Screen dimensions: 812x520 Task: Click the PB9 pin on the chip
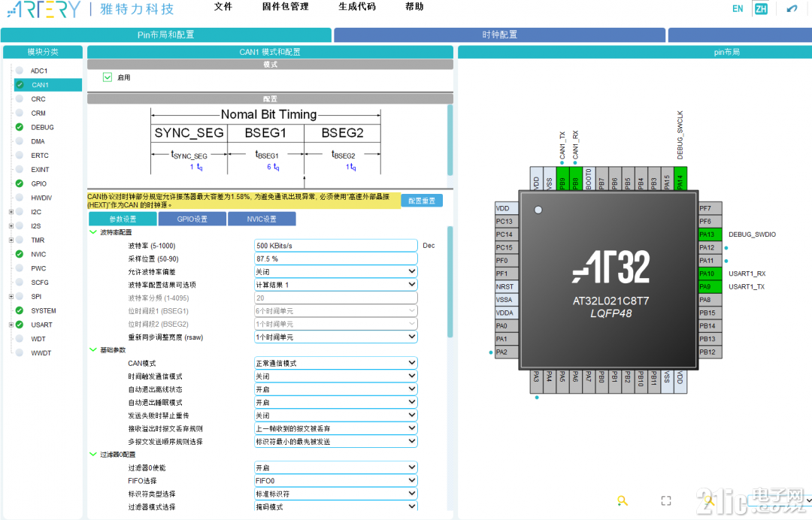(562, 179)
